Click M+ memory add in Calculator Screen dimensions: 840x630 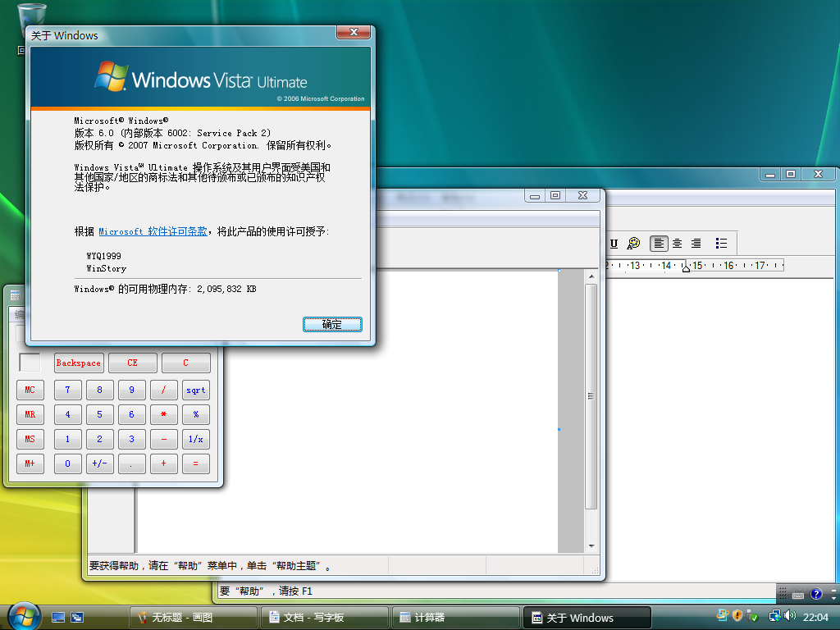pyautogui.click(x=30, y=464)
